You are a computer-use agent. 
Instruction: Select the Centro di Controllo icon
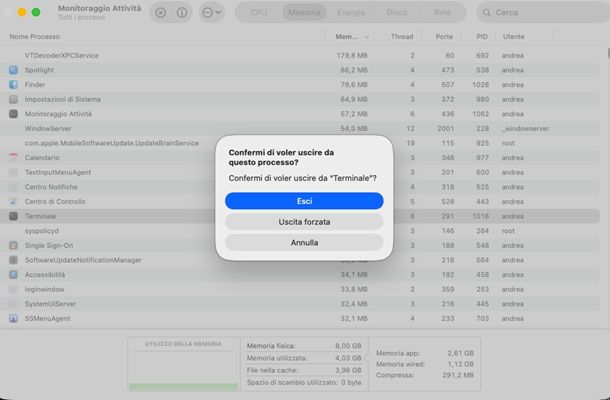pyautogui.click(x=13, y=202)
